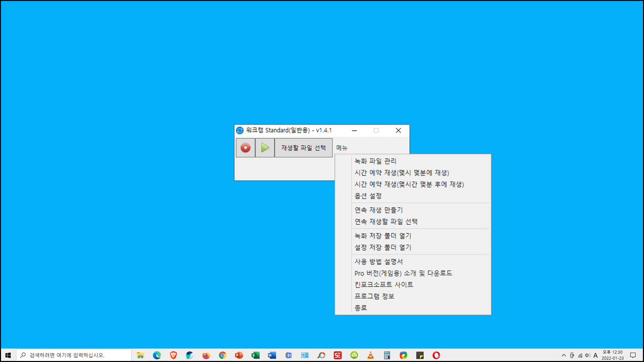Launch Opera browser from the taskbar
This screenshot has width=644, height=362.
[x=436, y=355]
